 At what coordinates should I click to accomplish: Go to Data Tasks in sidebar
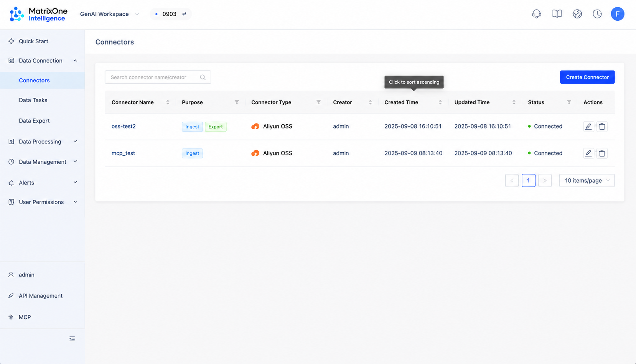pos(33,100)
